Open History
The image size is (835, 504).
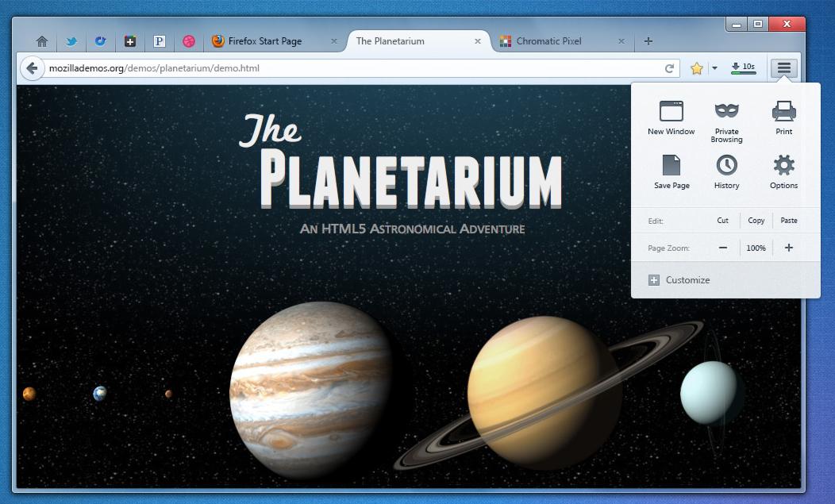pos(726,172)
